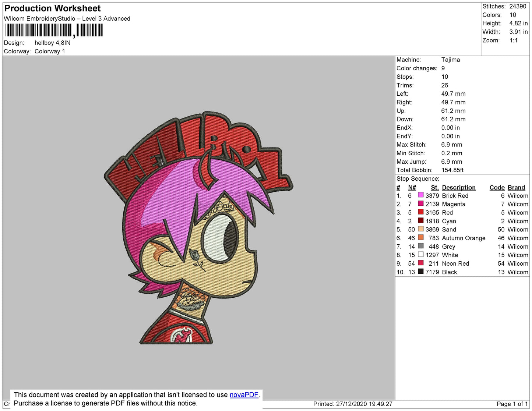
Task: Click the "Production Worksheet" title
Action: click(53, 8)
